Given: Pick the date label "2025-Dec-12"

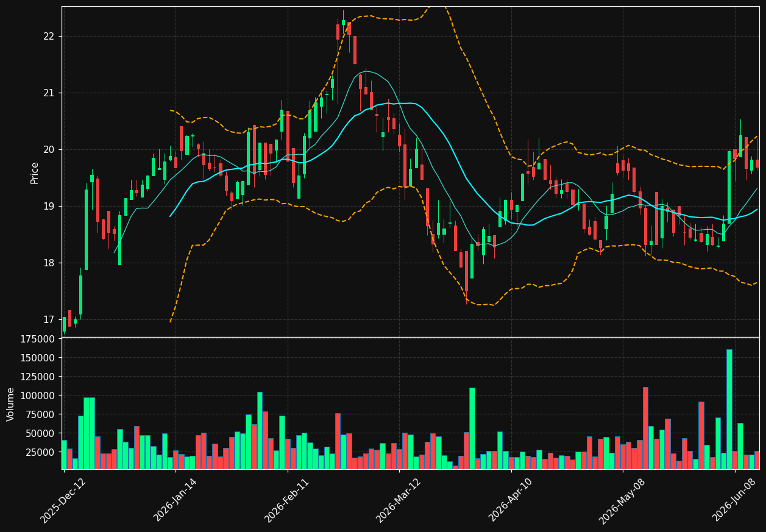Looking at the screenshot, I should [x=63, y=500].
